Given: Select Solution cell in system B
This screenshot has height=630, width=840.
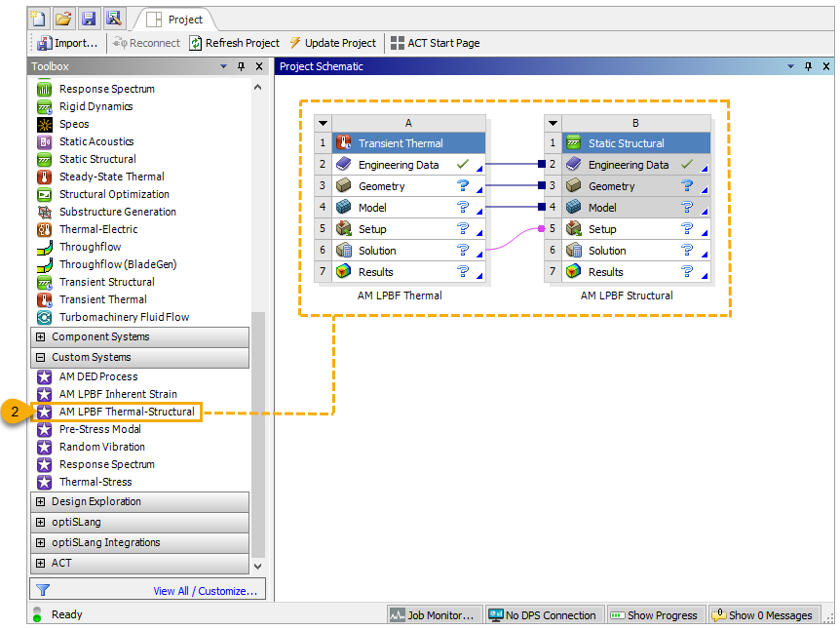Looking at the screenshot, I should click(x=636, y=251).
